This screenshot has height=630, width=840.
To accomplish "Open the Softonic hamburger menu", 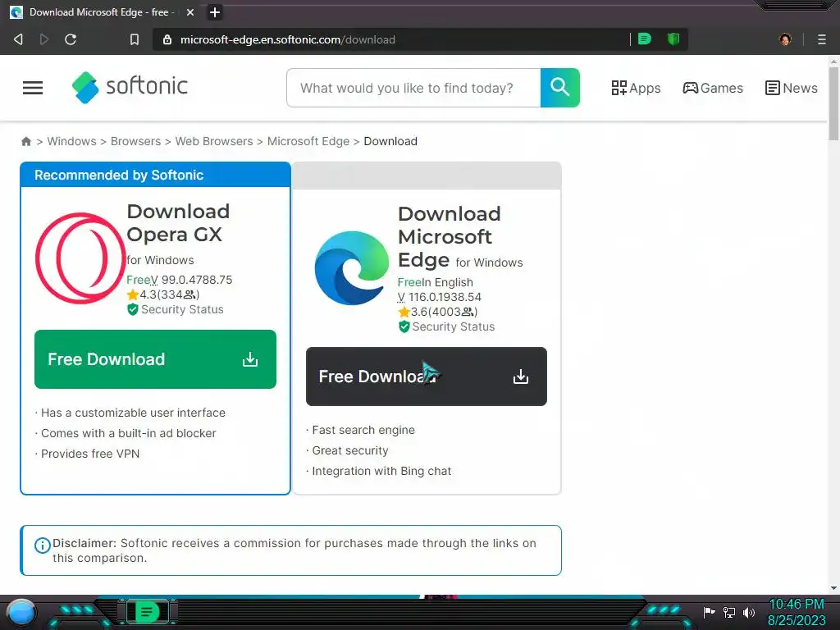I will pyautogui.click(x=33, y=88).
